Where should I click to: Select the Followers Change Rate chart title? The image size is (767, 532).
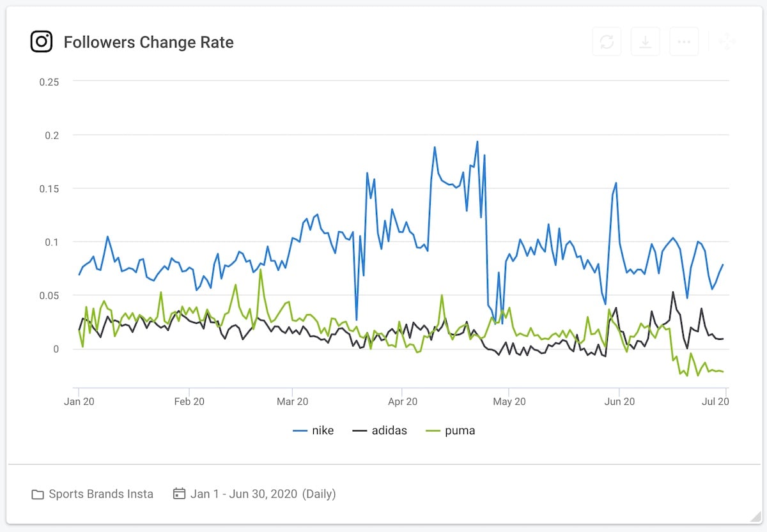[149, 42]
